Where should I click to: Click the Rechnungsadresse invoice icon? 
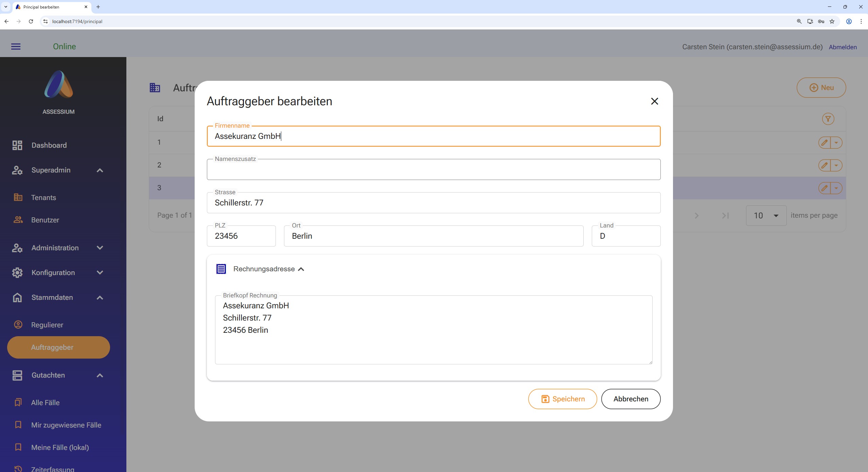click(x=221, y=269)
